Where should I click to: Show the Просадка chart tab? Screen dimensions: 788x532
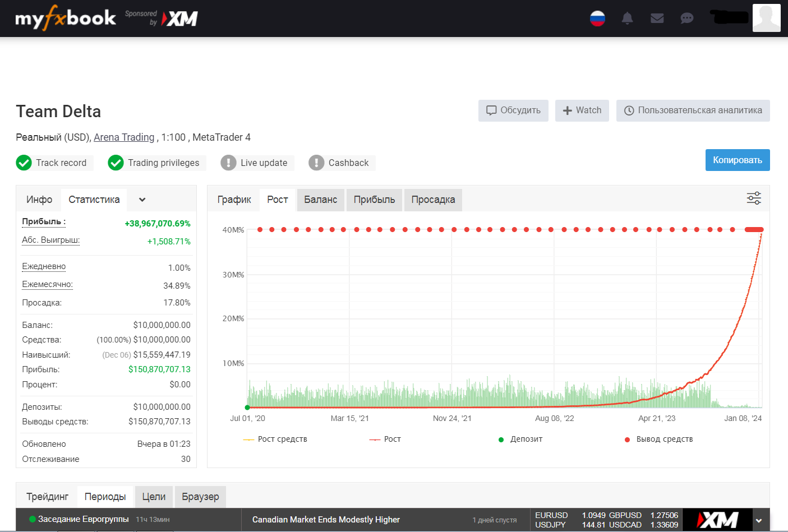[433, 200]
